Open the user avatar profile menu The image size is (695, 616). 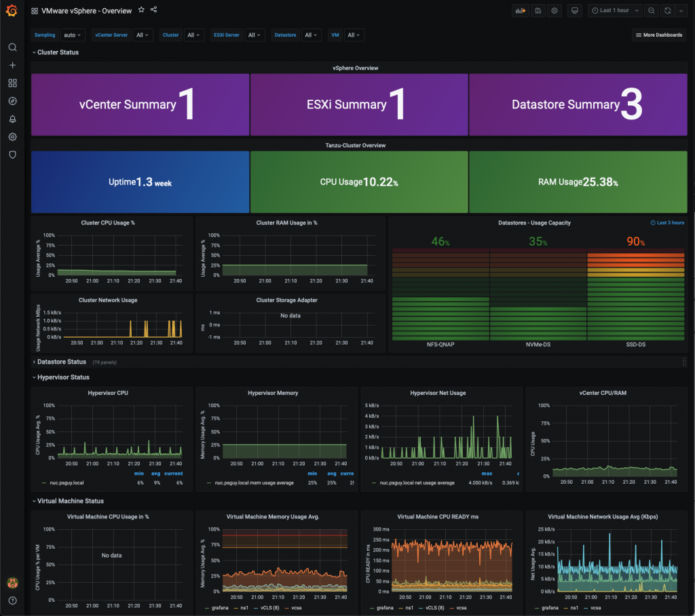point(12,583)
